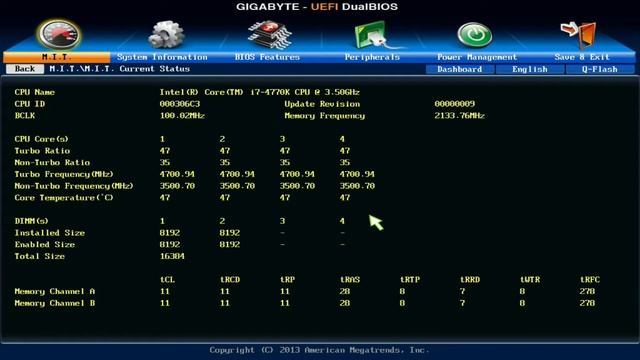The image size is (640, 360).
Task: Click the Turbo Ratio row label
Action: pos(42,151)
